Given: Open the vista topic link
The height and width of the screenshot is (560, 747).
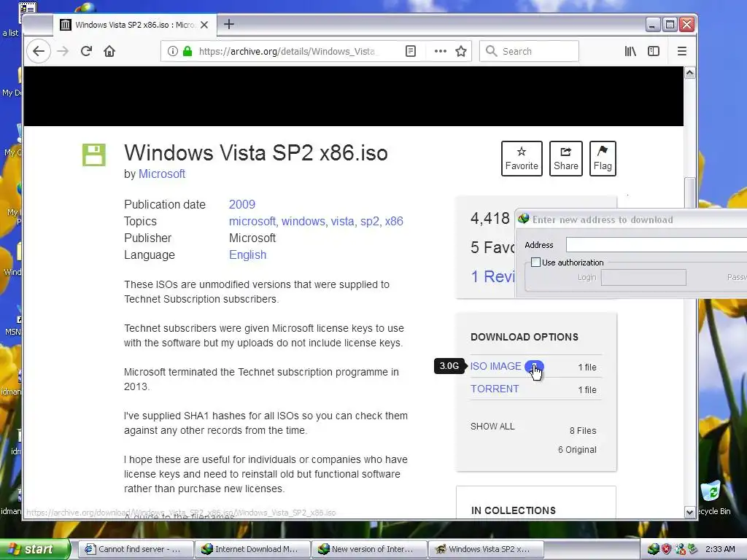Looking at the screenshot, I should 343,222.
